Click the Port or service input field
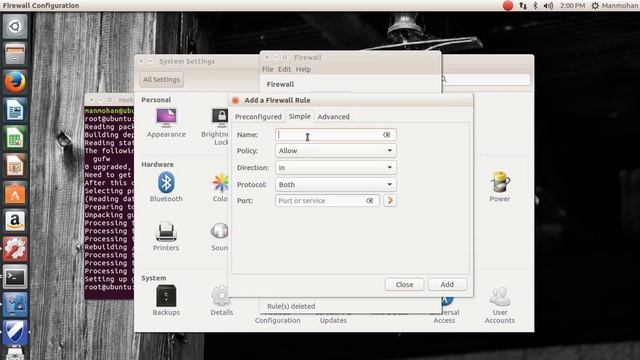This screenshot has width=640, height=360. (x=327, y=201)
